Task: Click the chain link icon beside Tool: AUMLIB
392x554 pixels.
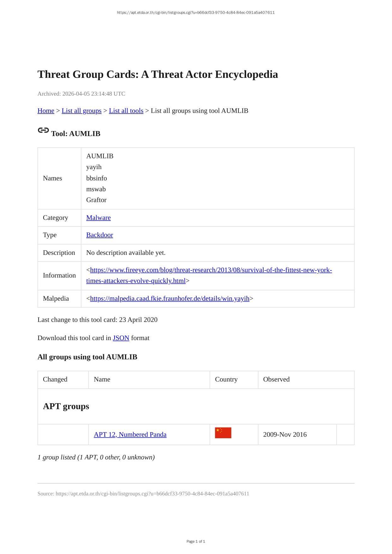Action: pos(43,130)
